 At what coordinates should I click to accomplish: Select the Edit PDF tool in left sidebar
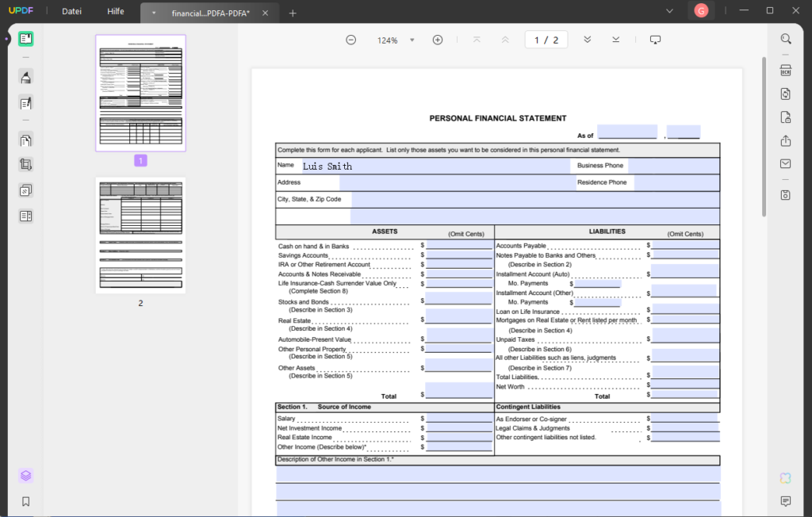click(x=25, y=103)
